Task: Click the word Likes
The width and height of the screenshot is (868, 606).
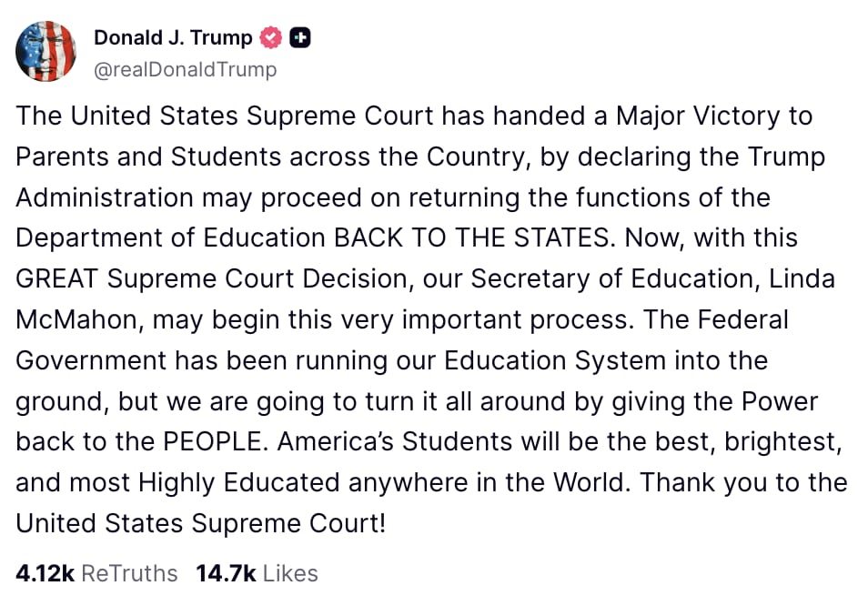Action: pyautogui.click(x=290, y=573)
